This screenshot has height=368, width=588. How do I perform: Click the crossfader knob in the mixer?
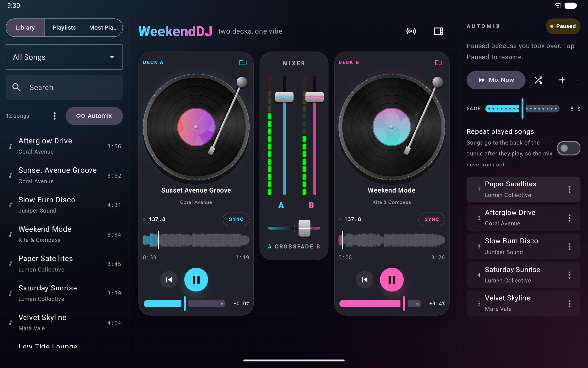[x=304, y=228]
